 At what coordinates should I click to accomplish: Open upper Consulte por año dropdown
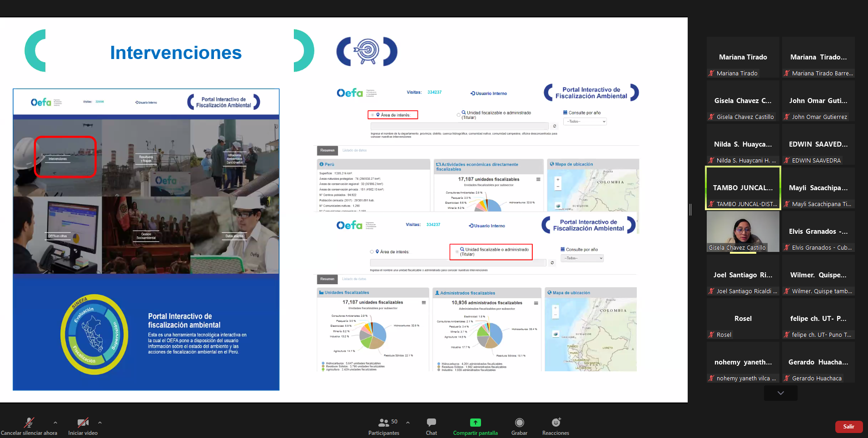tap(585, 122)
